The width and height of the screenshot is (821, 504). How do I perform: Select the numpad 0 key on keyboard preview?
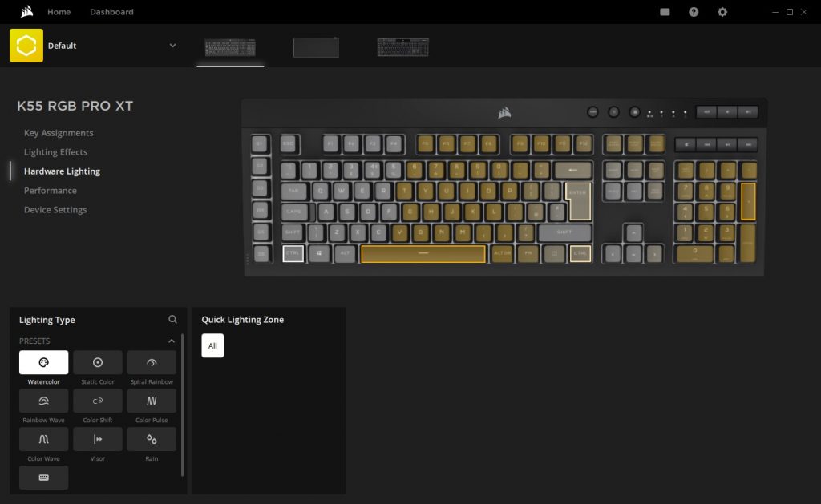(695, 253)
